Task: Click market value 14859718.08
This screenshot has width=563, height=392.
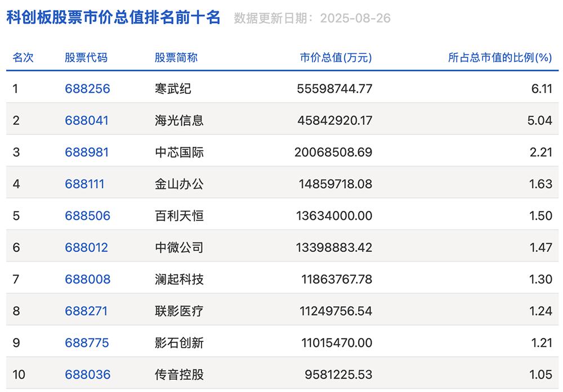Action: (336, 184)
